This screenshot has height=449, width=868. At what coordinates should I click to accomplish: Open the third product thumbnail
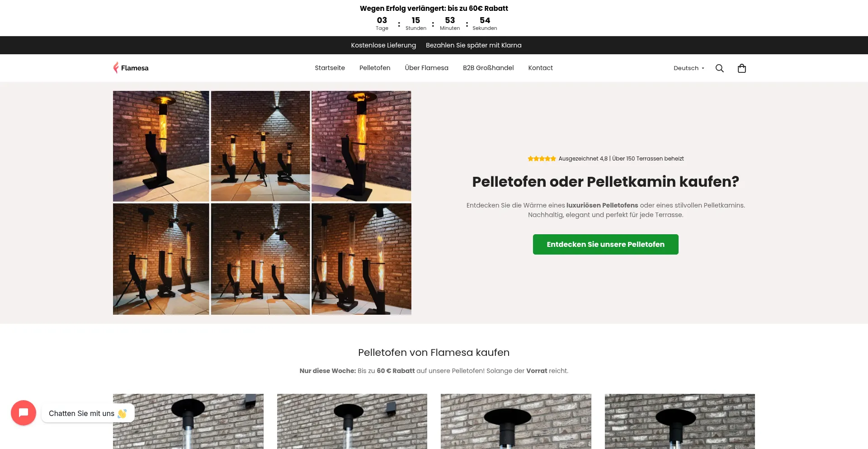[x=516, y=421]
